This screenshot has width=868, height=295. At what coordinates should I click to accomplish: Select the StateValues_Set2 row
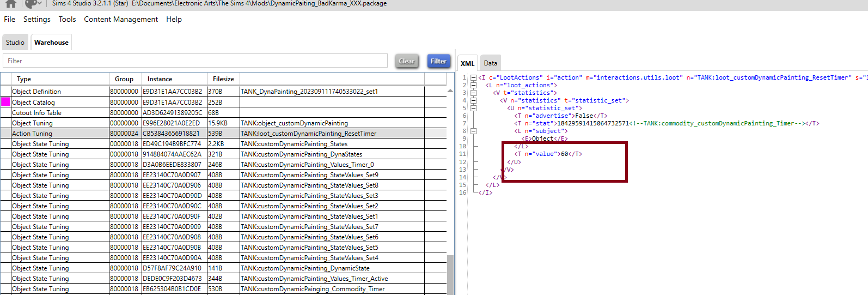(223, 206)
